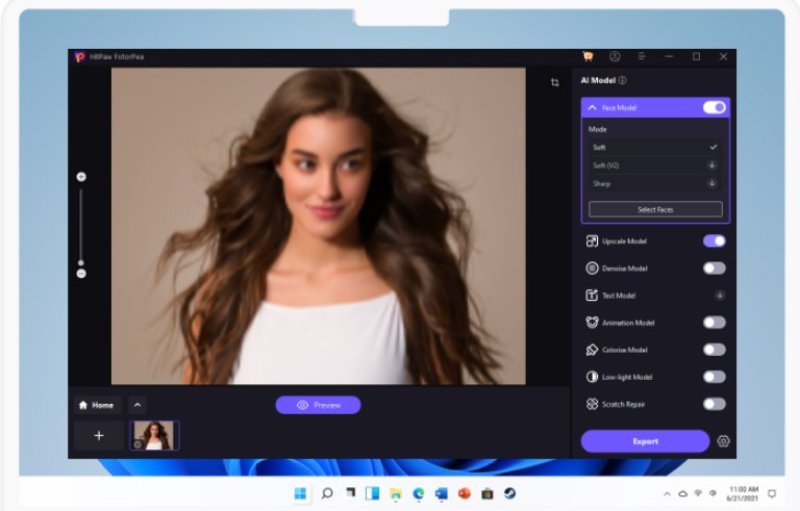Expand the panel arrow beside Home

click(x=137, y=405)
